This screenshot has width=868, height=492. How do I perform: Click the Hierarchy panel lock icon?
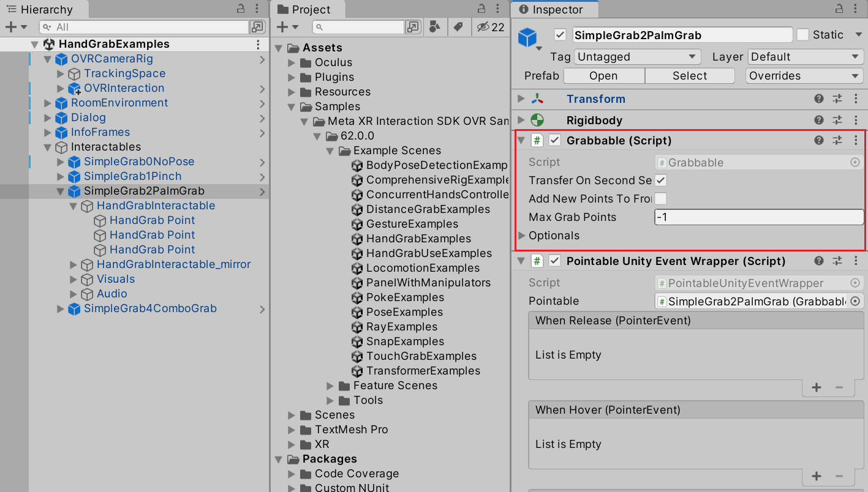(240, 9)
